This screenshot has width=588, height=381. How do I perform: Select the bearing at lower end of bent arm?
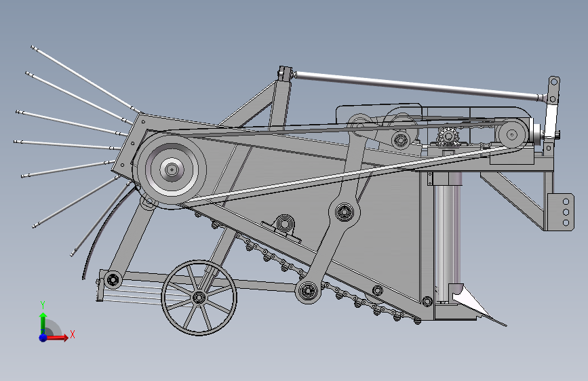[x=309, y=291]
